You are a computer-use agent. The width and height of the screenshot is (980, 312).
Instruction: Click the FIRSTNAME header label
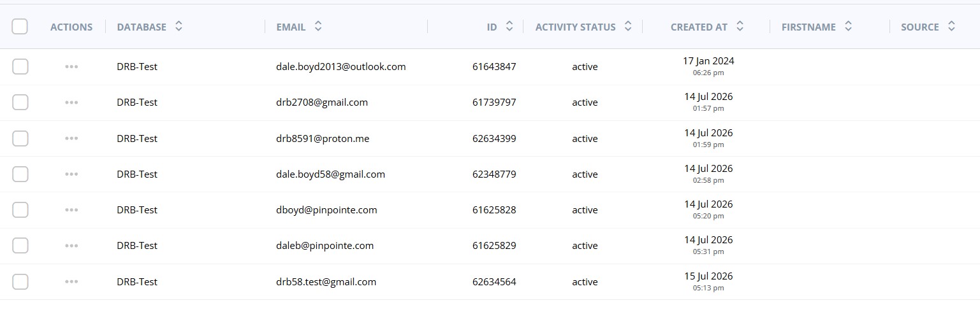pos(808,27)
